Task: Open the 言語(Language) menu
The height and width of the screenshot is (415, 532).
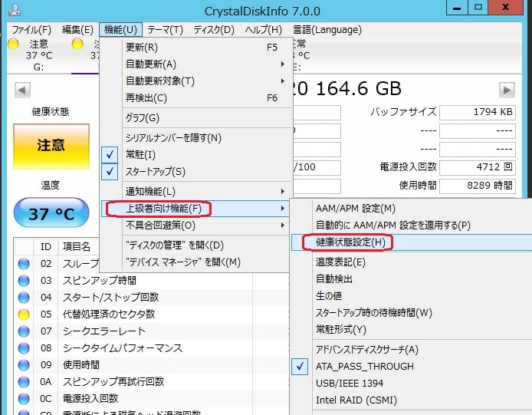Action: [x=327, y=30]
